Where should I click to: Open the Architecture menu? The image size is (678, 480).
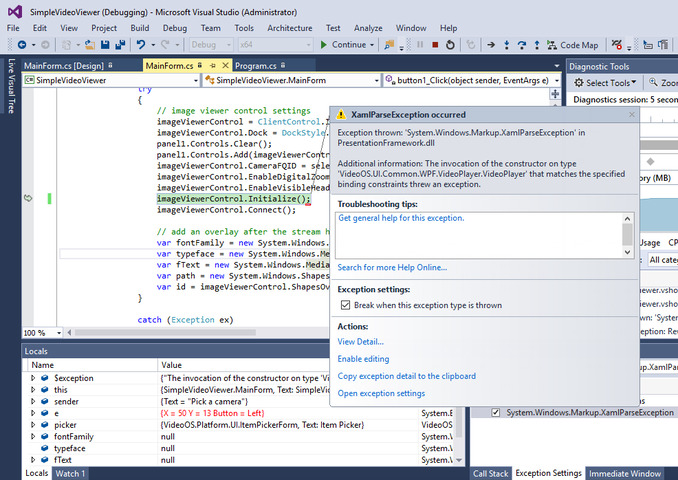pyautogui.click(x=289, y=28)
